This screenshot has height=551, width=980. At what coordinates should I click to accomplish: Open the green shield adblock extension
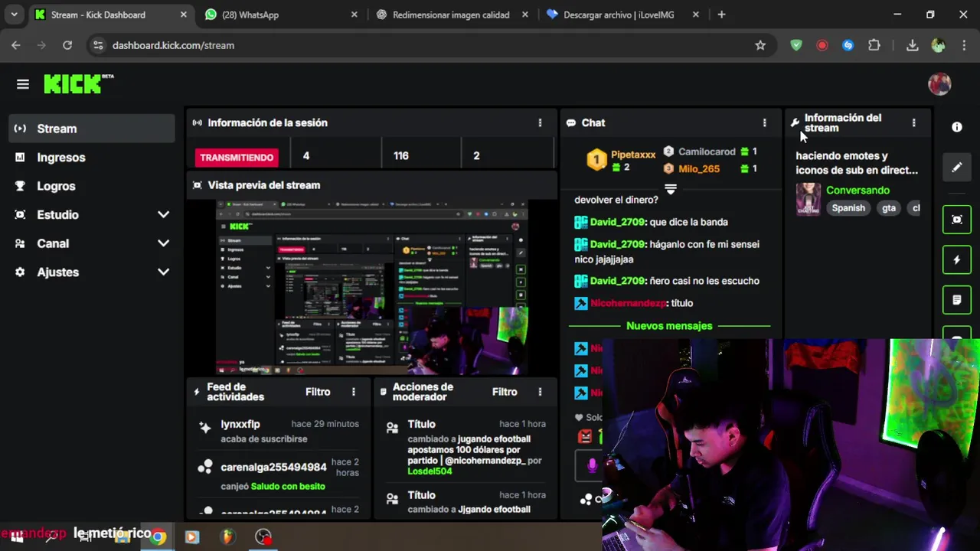coord(796,45)
